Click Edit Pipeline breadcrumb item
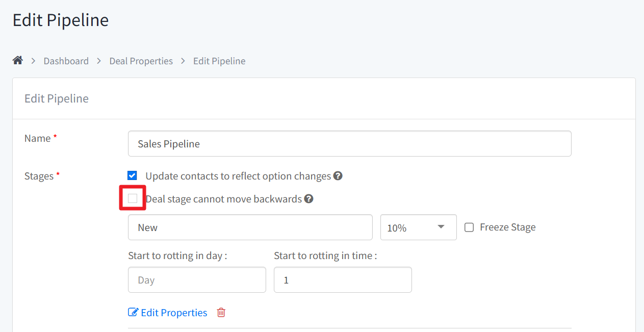The width and height of the screenshot is (644, 332). [219, 61]
